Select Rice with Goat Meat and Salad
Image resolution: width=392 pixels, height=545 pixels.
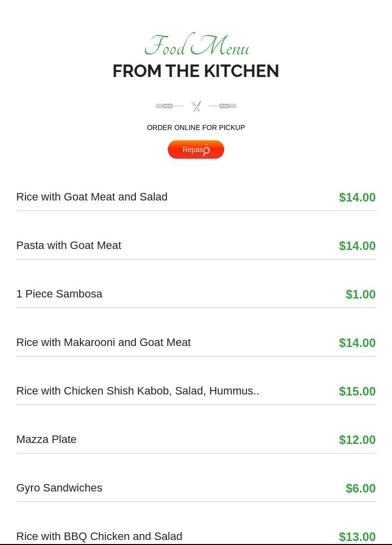pos(92,197)
